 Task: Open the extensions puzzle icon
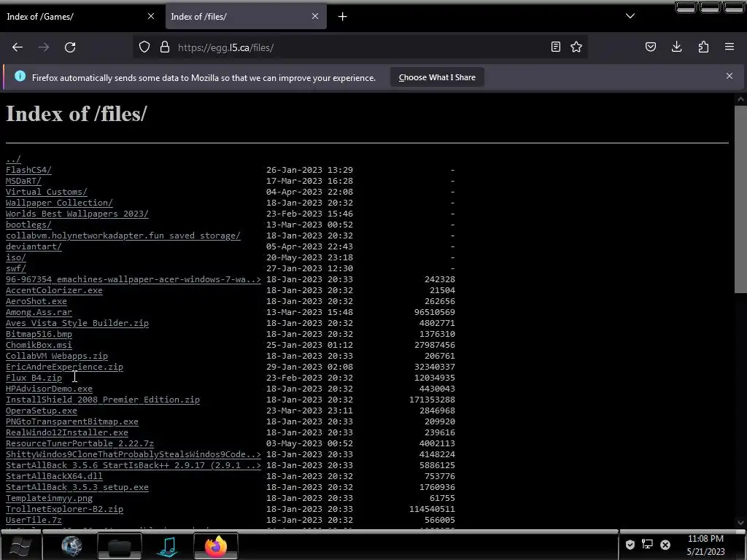(703, 47)
